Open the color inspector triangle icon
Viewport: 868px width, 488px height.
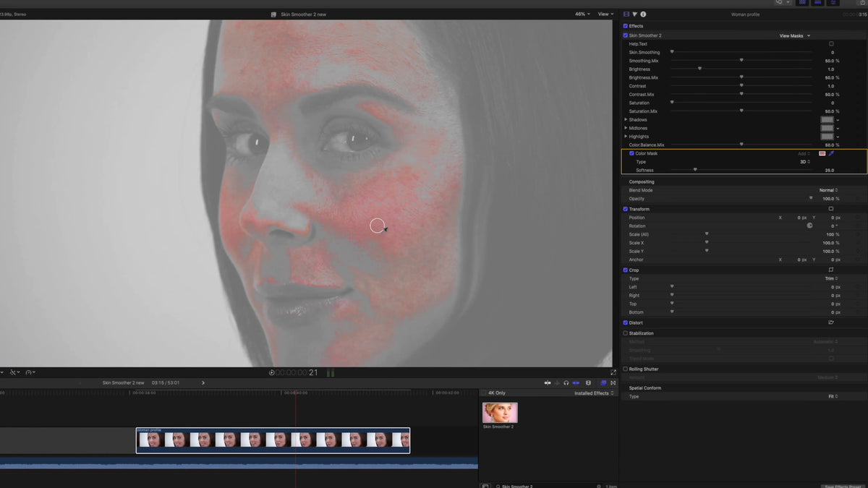click(x=634, y=14)
